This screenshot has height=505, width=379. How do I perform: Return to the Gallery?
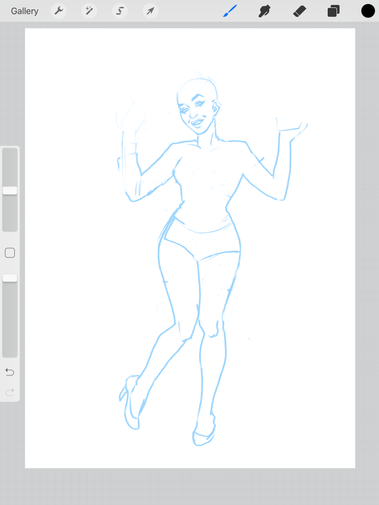click(24, 11)
